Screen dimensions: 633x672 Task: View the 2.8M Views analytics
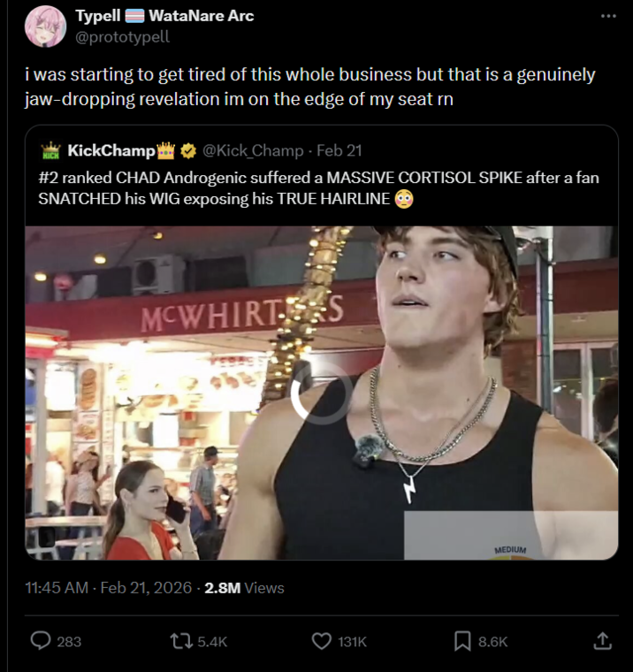(x=244, y=588)
